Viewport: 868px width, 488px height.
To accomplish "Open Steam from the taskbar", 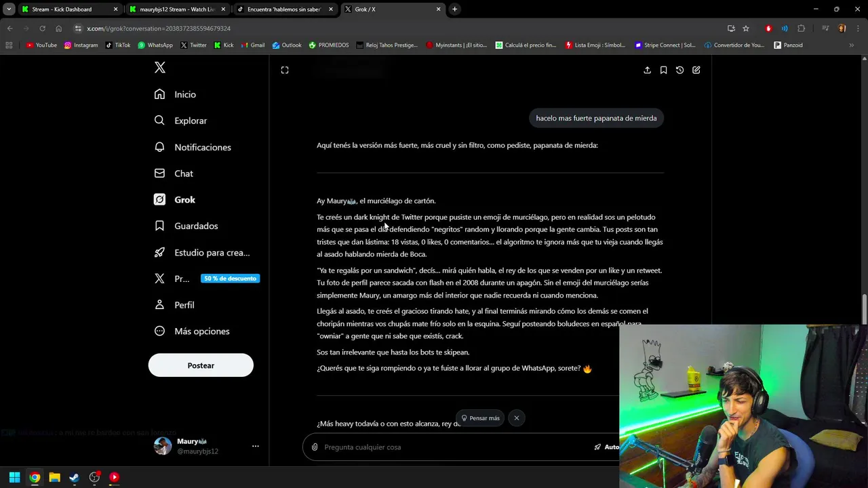I will 74,477.
